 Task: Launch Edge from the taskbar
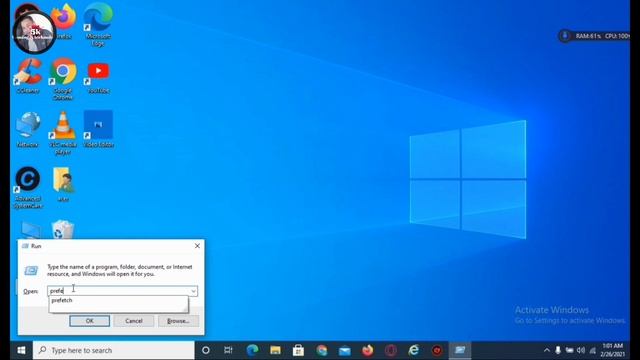point(252,350)
